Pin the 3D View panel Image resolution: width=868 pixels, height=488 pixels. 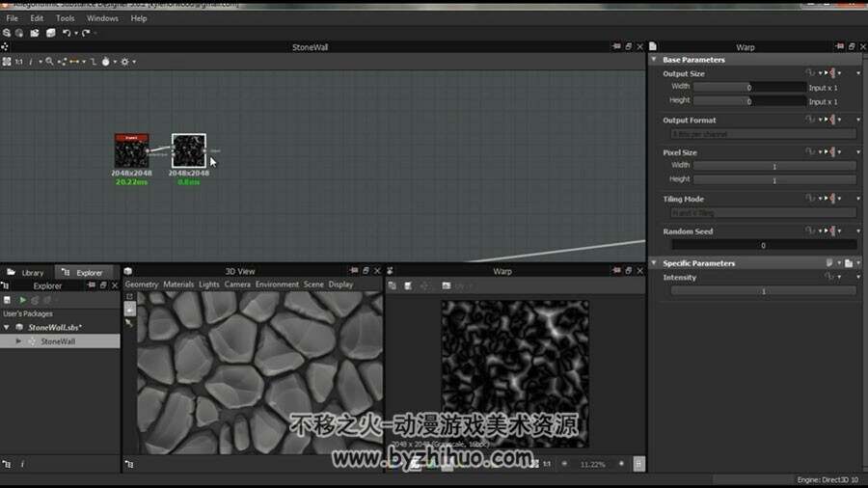click(354, 271)
